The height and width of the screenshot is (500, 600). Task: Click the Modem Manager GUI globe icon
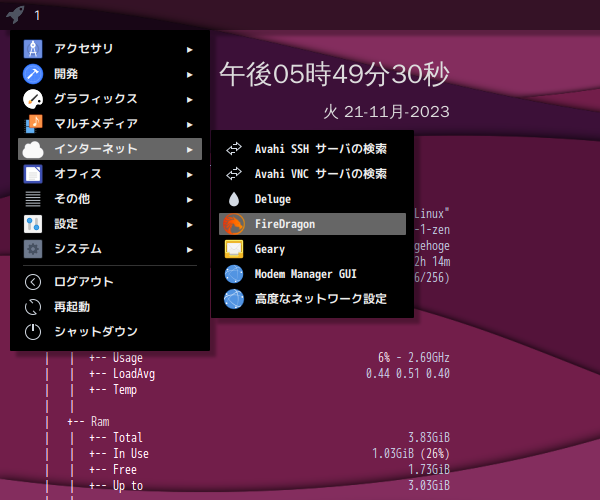pos(234,274)
